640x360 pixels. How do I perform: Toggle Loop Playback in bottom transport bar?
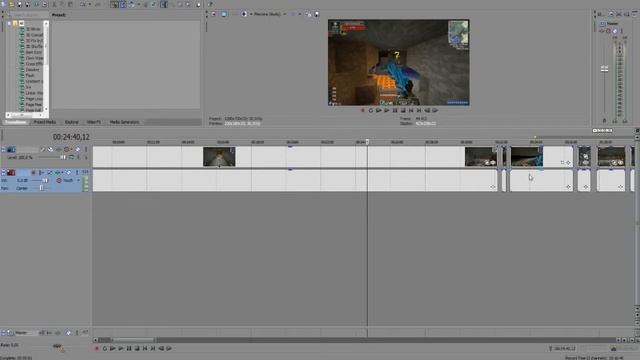tap(104, 349)
